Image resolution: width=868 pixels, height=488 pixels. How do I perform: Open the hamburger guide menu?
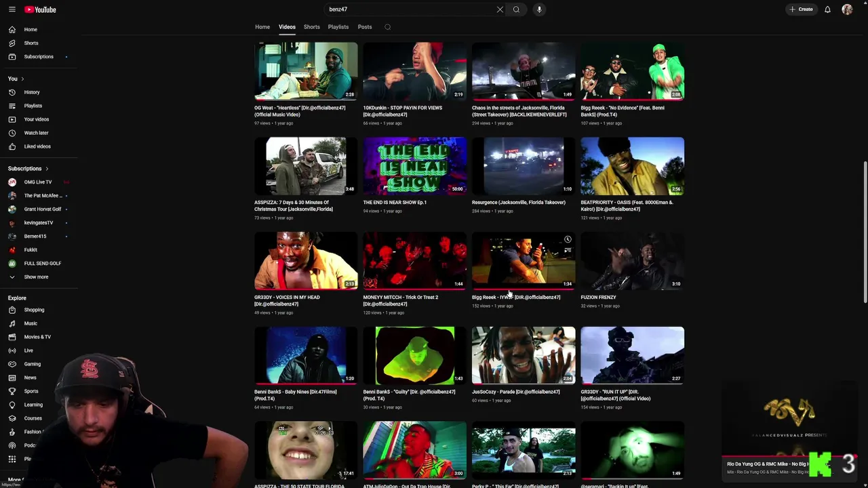12,9
